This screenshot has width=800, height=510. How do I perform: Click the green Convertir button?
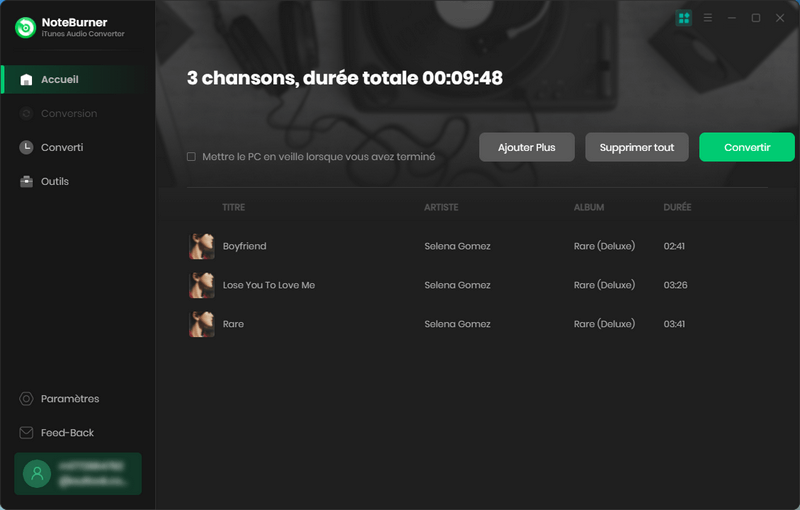[x=747, y=147]
